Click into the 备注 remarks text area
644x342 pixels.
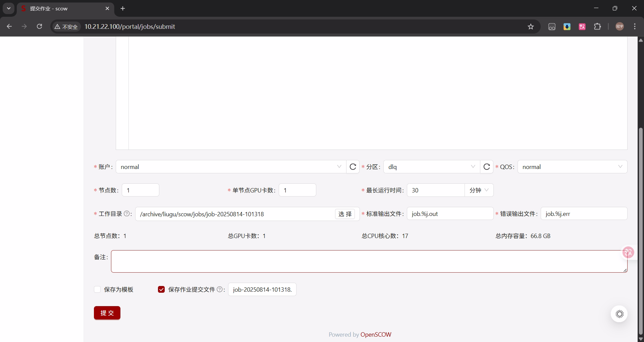(368, 261)
